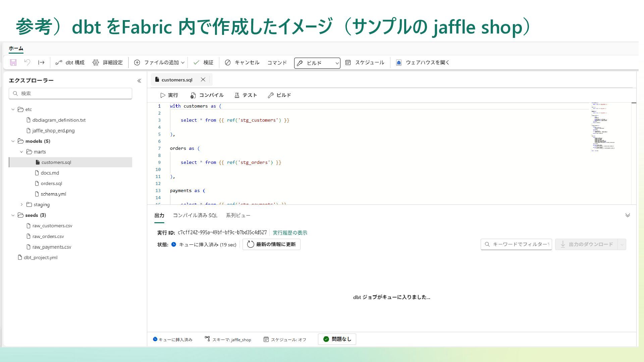Open dbt_project.yml file
The image size is (644, 362).
[38, 258]
